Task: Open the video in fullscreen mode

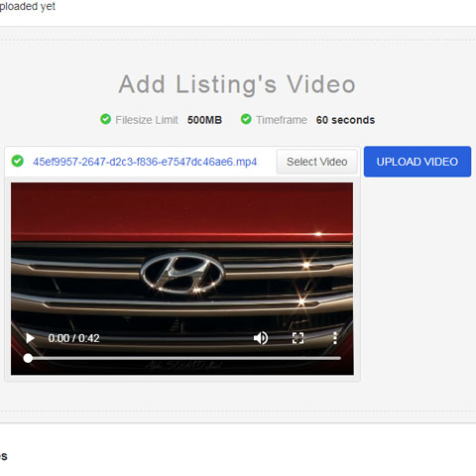Action: point(297,338)
